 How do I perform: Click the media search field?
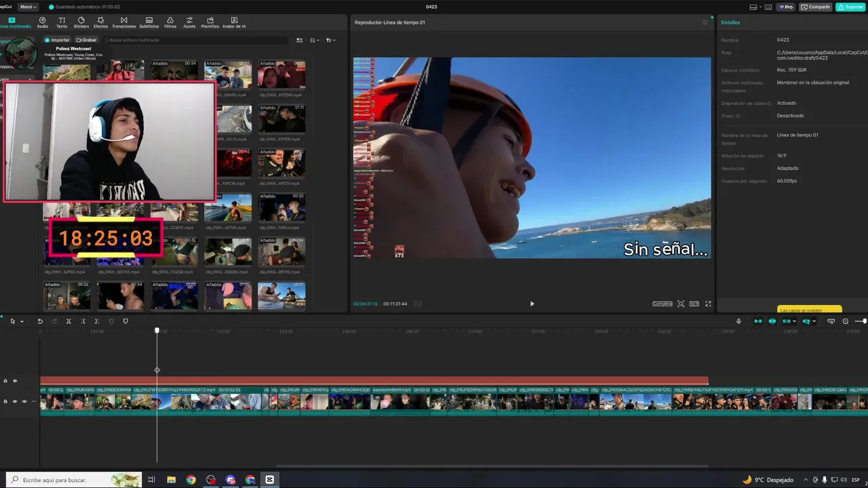(x=195, y=40)
